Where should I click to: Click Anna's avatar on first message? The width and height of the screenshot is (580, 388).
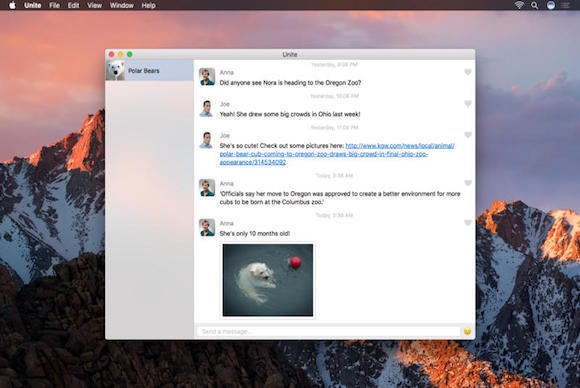207,77
